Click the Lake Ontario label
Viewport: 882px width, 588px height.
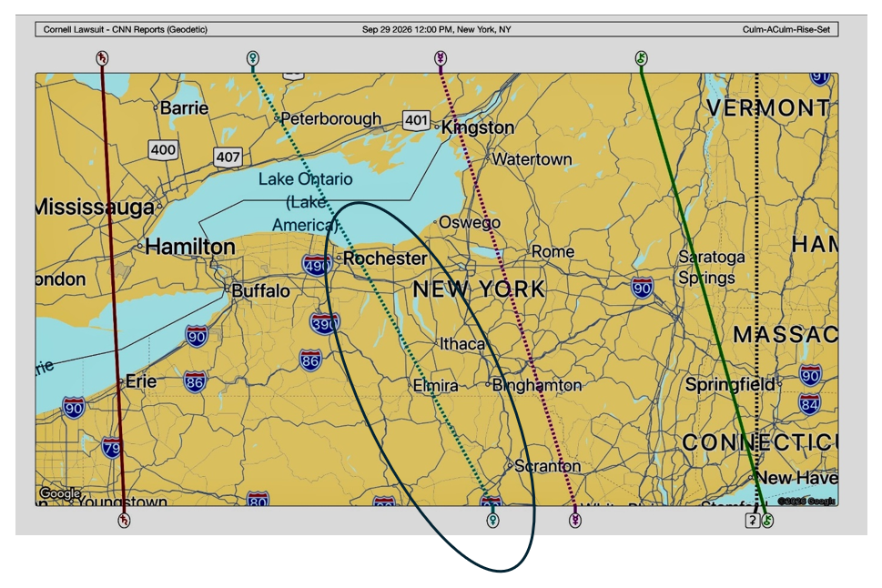(x=306, y=179)
